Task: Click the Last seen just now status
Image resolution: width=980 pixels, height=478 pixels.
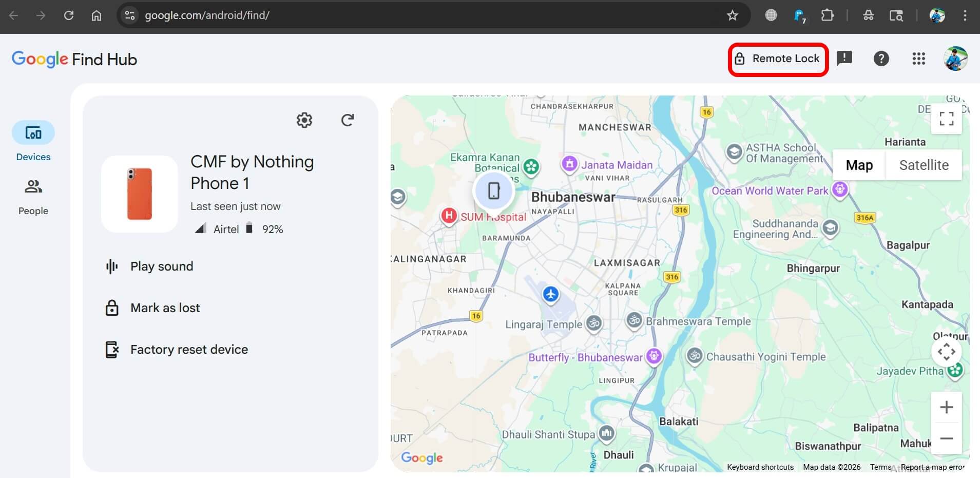Action: 236,206
